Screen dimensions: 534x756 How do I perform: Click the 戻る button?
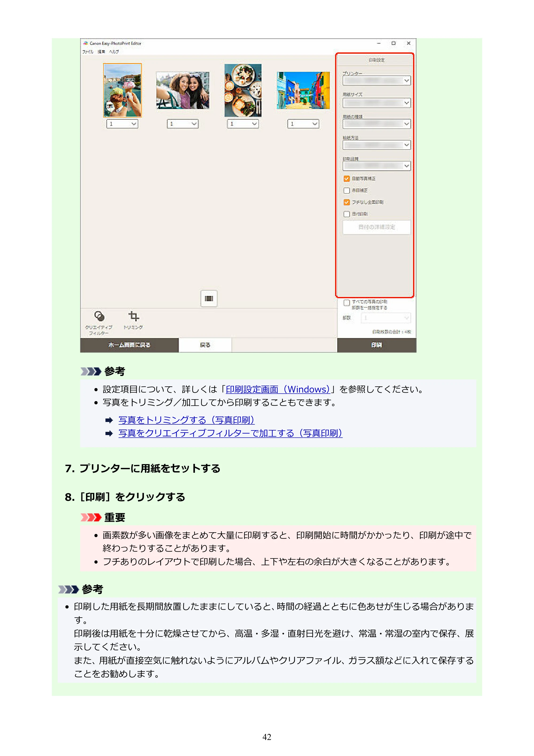pos(205,345)
